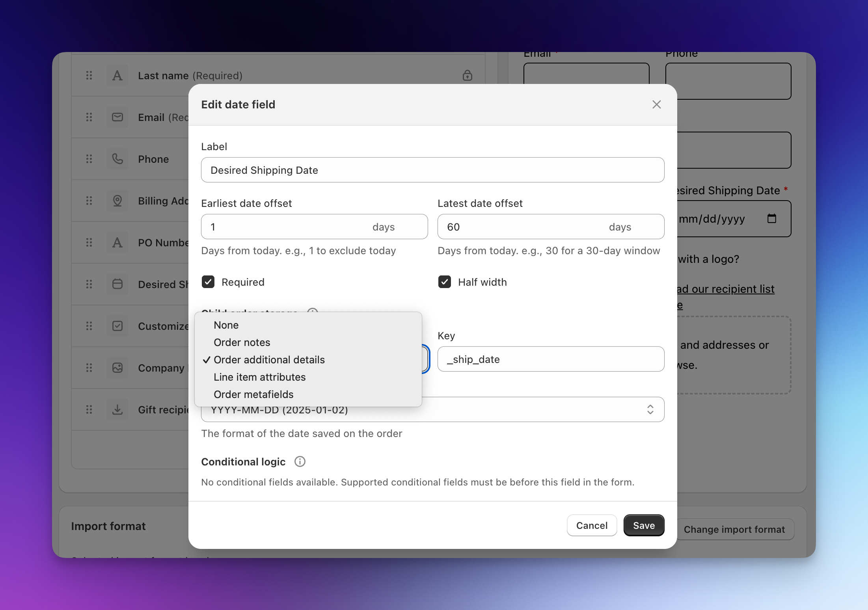868x610 pixels.
Task: Click drag handle of PO Number row
Action: pyautogui.click(x=89, y=242)
